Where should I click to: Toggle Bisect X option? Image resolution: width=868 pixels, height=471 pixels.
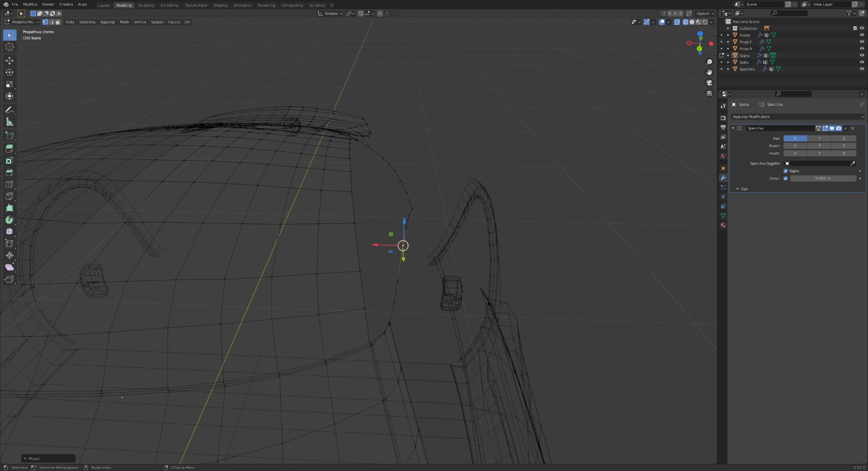pos(795,146)
